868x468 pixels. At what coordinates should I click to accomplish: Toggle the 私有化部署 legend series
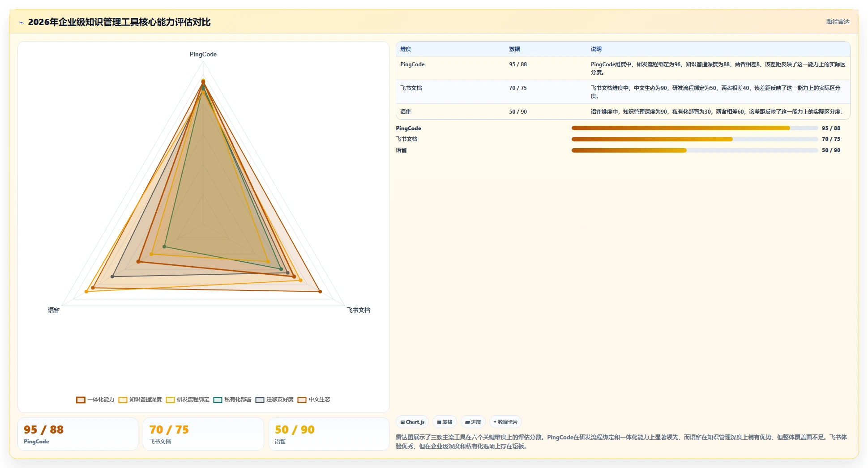tap(232, 400)
